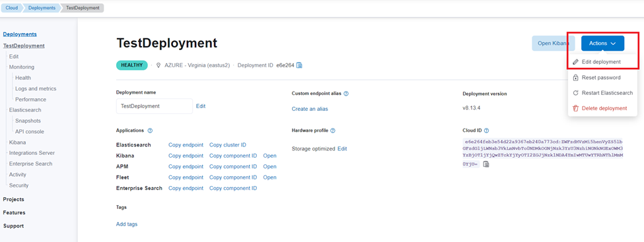This screenshot has height=242, width=644.
Task: Copy the Kibana endpoint
Action: click(x=186, y=156)
